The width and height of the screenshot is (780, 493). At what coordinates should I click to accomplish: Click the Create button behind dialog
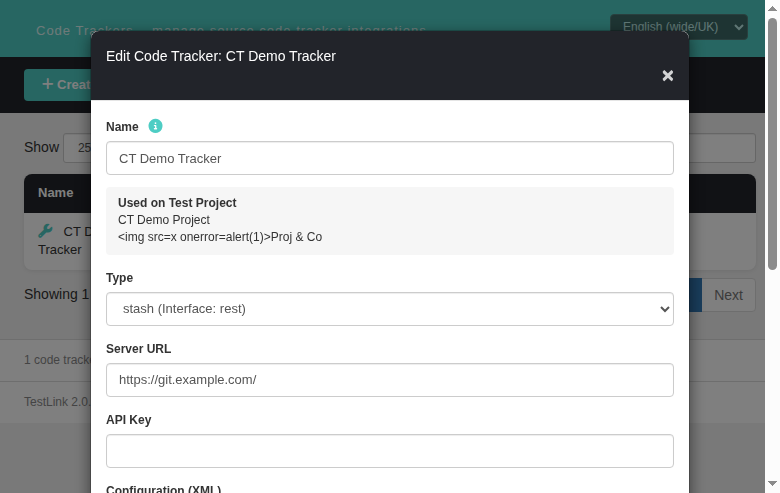coord(58,85)
